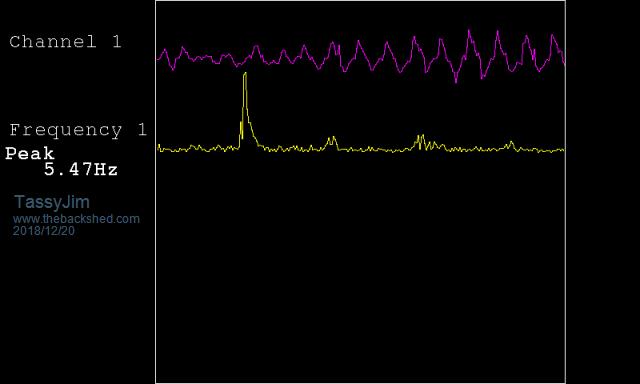Open the www.thebackshed.com link
This screenshot has height=384, width=640.
(x=76, y=219)
